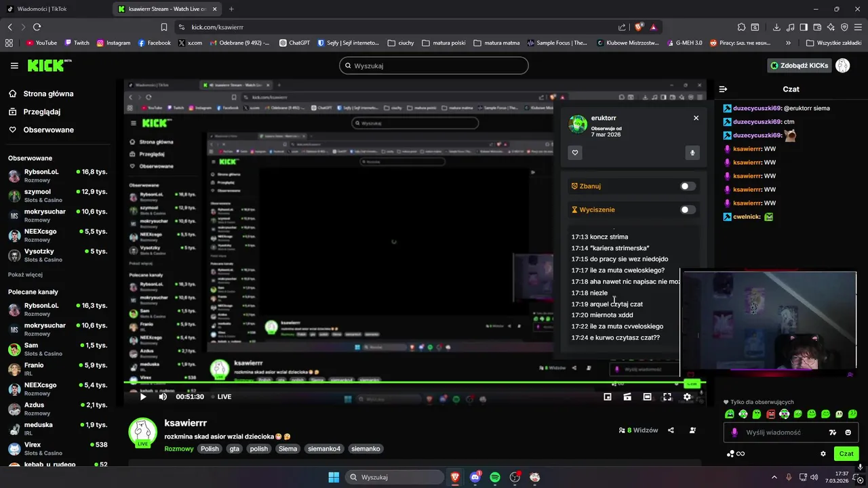Click the heart follow icon in user card

tap(575, 152)
